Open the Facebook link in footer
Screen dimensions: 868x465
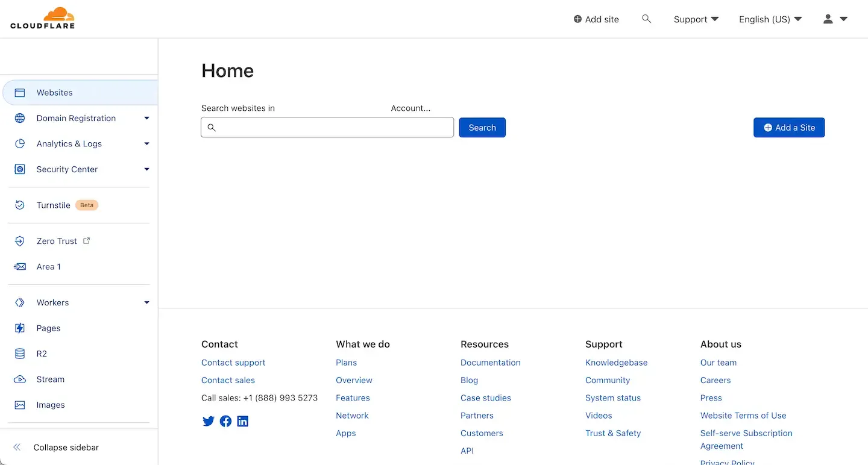225,422
